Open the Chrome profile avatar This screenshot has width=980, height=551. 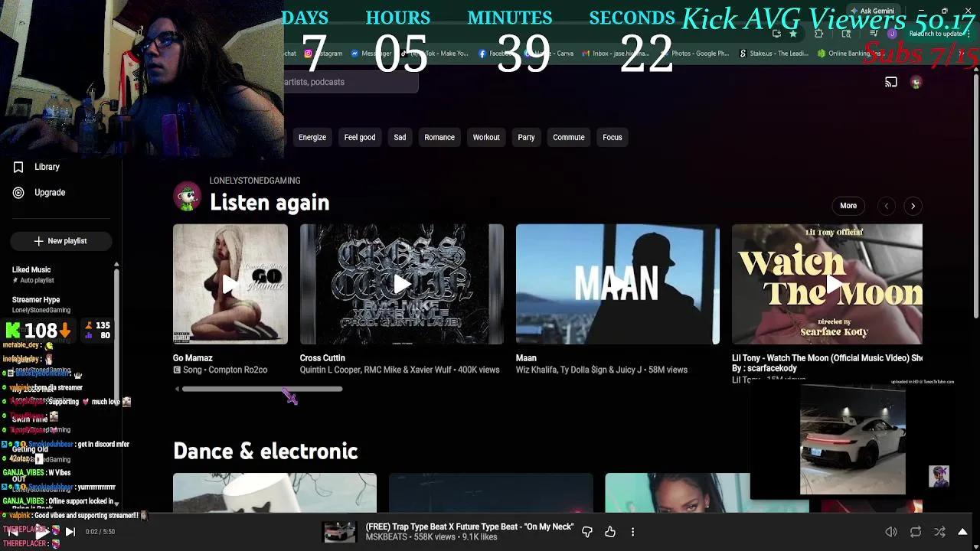tap(892, 34)
